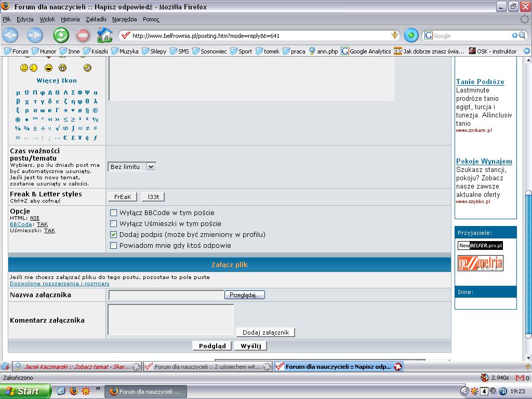The width and height of the screenshot is (532, 399).
Task: Insert the copyright © symbol
Action: tap(96, 110)
